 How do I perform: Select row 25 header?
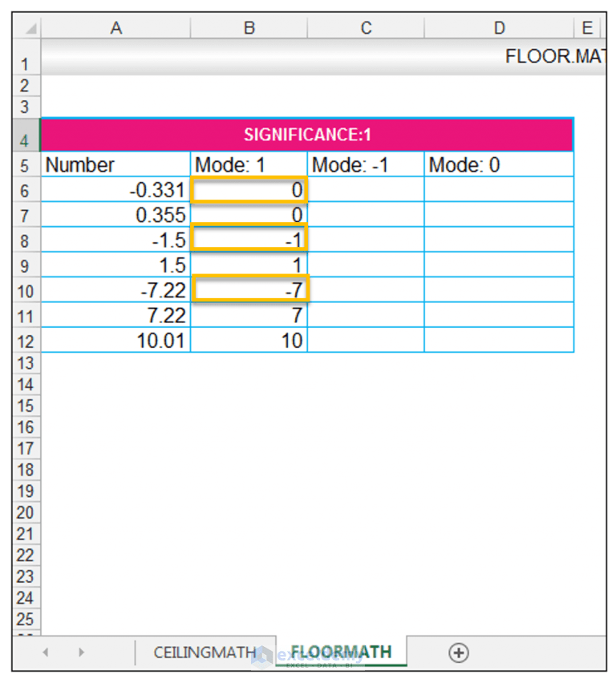(x=26, y=619)
